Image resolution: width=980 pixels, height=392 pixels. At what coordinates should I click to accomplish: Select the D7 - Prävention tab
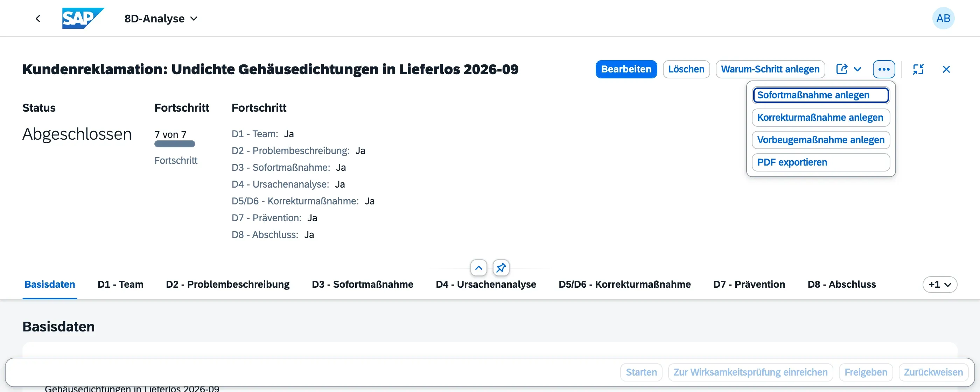pyautogui.click(x=749, y=285)
